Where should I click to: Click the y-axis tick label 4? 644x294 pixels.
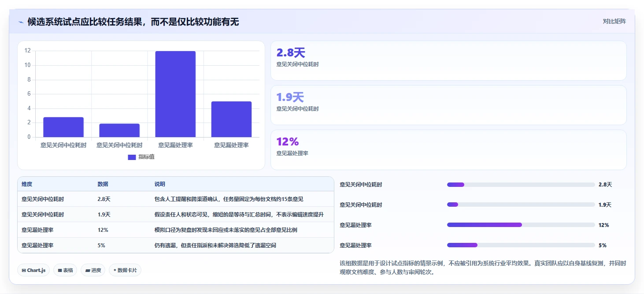(x=29, y=108)
